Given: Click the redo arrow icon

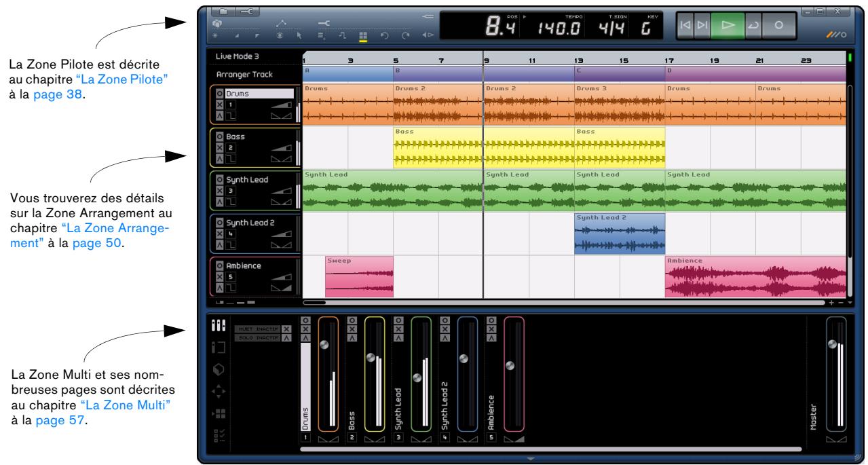Looking at the screenshot, I should click(x=406, y=37).
